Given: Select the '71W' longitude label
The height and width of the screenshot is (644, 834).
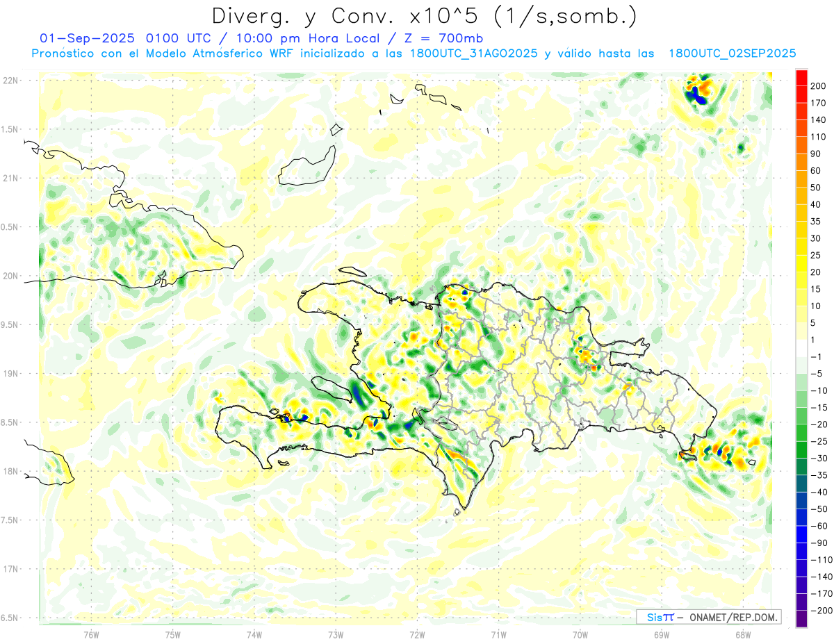Looking at the screenshot, I should 498,634.
